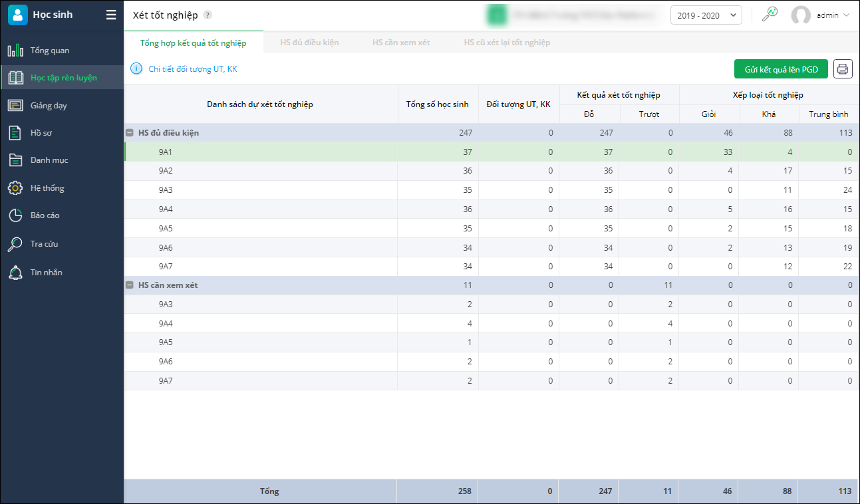Open Giảng dạy menu item
This screenshot has width=860, height=504.
pyautogui.click(x=62, y=105)
